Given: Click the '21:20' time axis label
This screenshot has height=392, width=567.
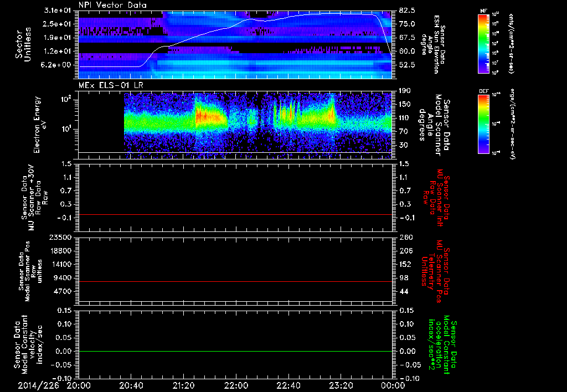Looking at the screenshot, I should tap(183, 385).
